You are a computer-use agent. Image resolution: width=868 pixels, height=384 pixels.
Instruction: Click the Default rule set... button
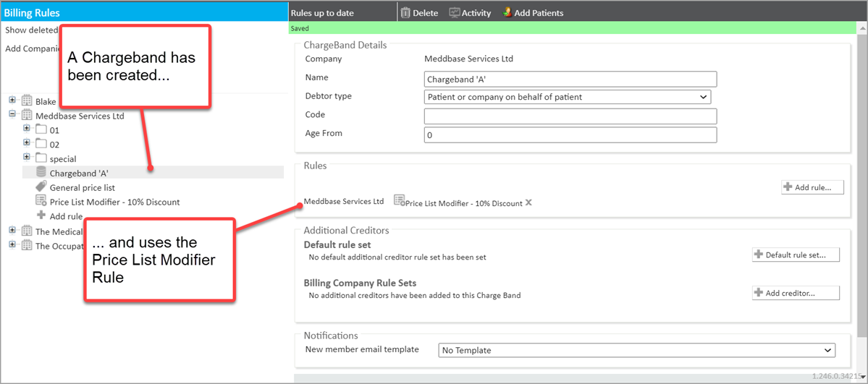796,255
